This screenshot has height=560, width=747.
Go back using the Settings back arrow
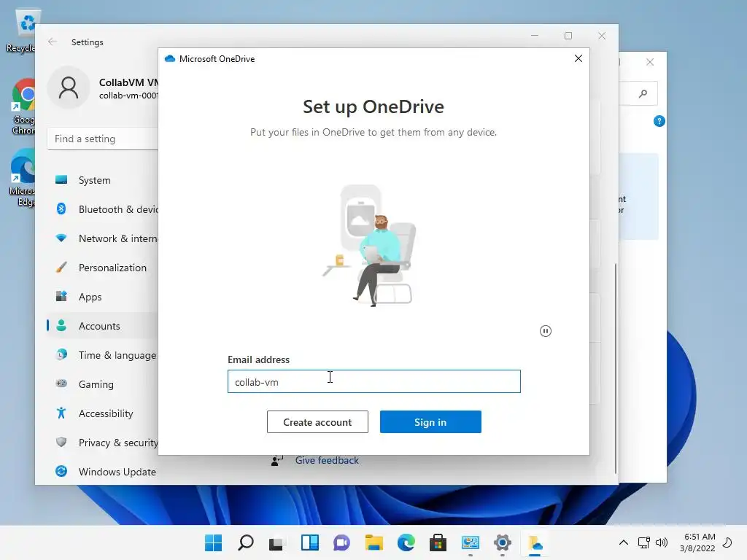[53, 42]
